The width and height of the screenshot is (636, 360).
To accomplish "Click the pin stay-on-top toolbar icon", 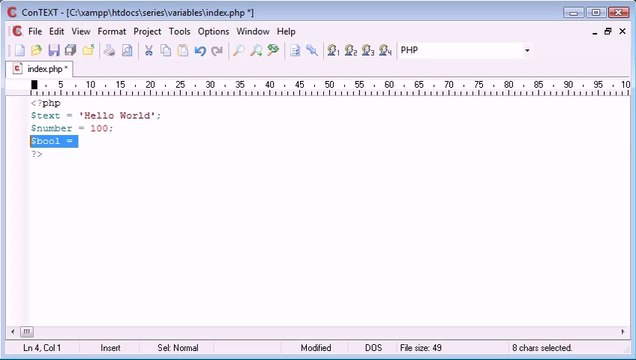I will (312, 50).
